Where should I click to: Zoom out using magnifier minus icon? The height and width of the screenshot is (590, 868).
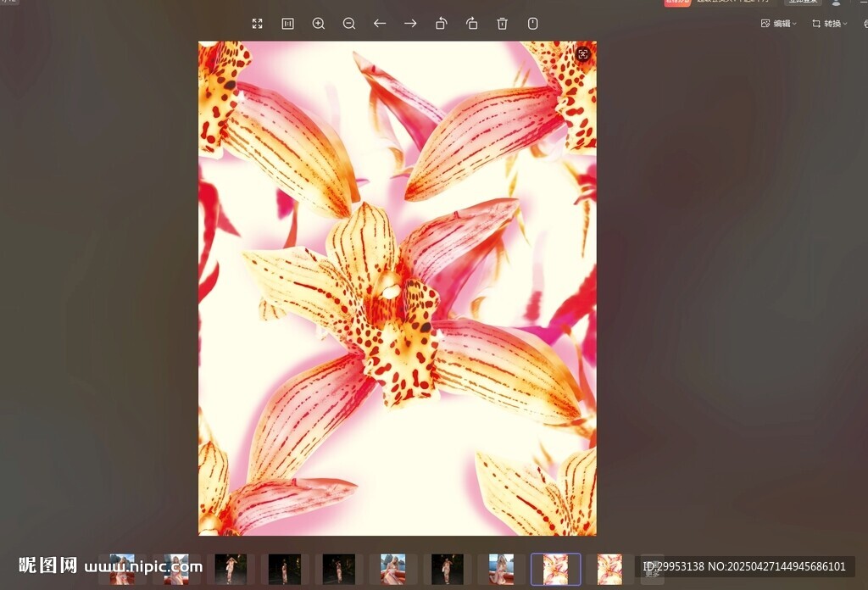point(349,24)
